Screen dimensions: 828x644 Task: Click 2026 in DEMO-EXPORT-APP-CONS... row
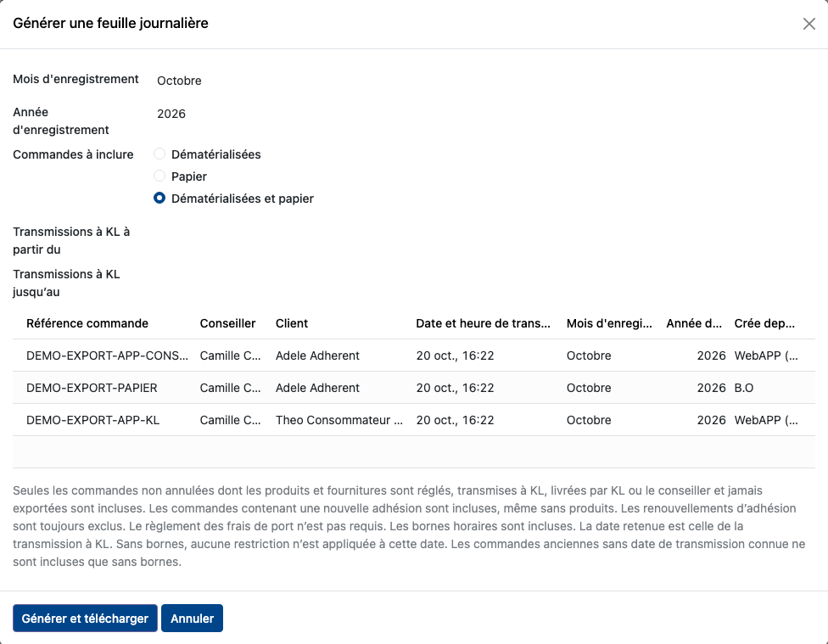point(711,356)
